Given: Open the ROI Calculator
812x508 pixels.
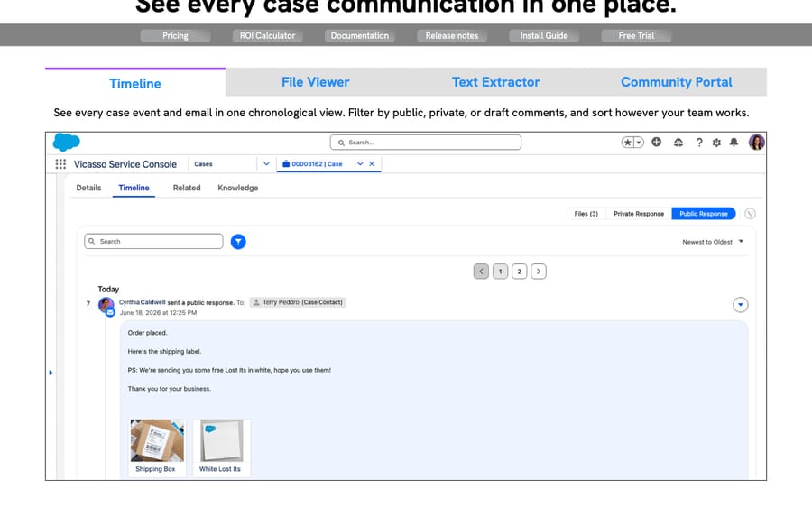Looking at the screenshot, I should (267, 36).
